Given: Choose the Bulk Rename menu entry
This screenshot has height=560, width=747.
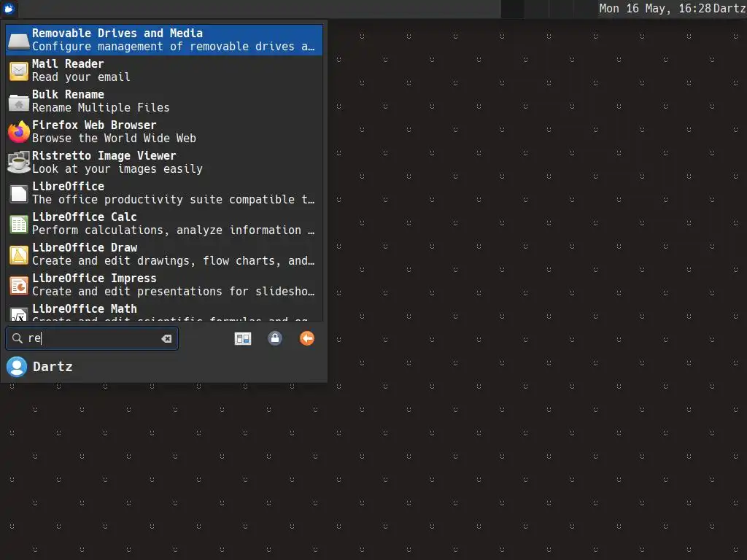Looking at the screenshot, I should (164, 101).
